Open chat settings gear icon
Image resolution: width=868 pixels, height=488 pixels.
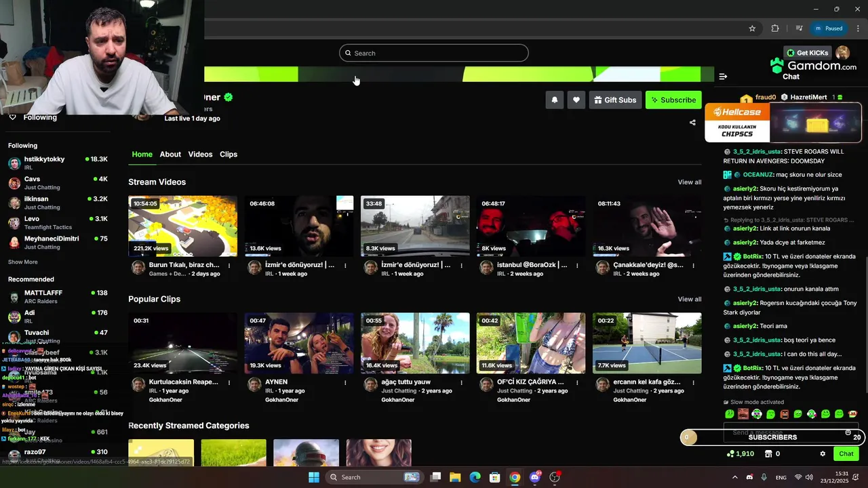pyautogui.click(x=823, y=454)
